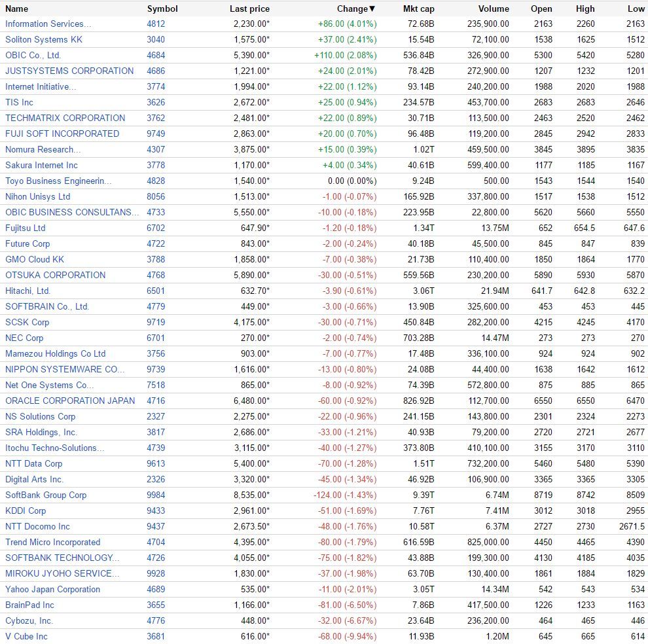Open the V Cube Inc link

(26, 637)
